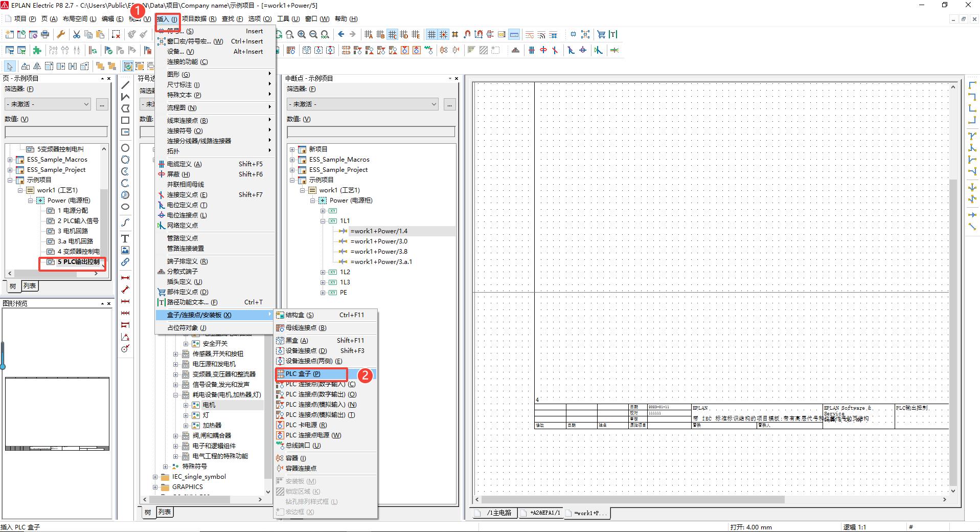
Task: Insert cable definition from toolbar icon
Action: click(532, 50)
